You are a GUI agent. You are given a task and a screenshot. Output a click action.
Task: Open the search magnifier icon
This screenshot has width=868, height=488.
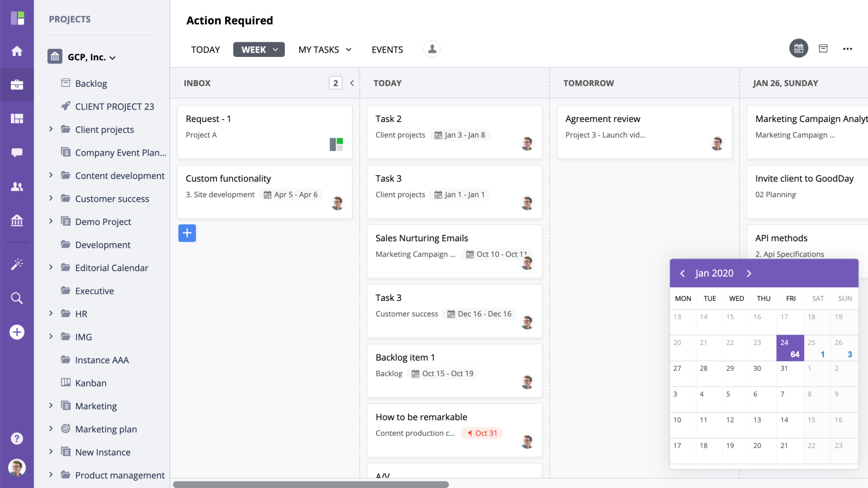pyautogui.click(x=17, y=298)
